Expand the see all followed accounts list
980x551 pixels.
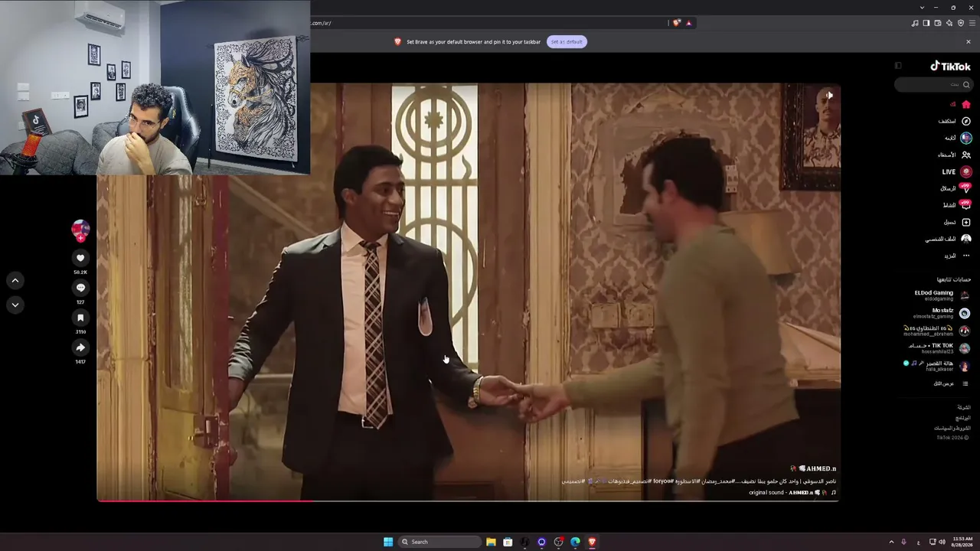click(x=950, y=383)
